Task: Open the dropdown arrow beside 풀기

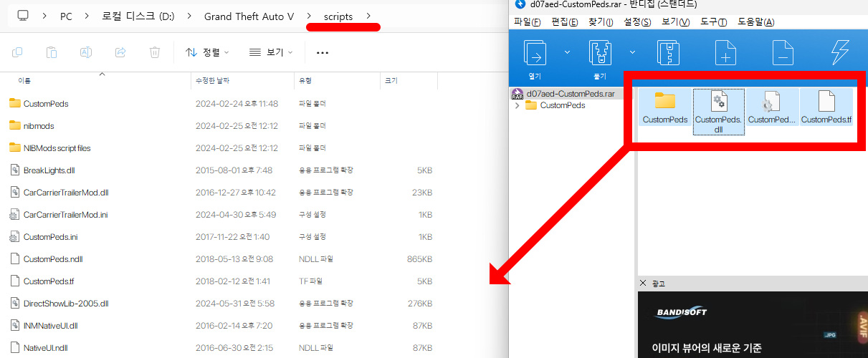Action: click(x=632, y=52)
